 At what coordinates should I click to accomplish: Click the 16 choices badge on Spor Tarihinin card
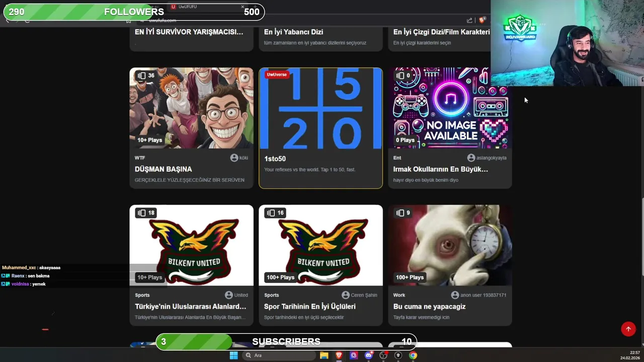(x=275, y=213)
